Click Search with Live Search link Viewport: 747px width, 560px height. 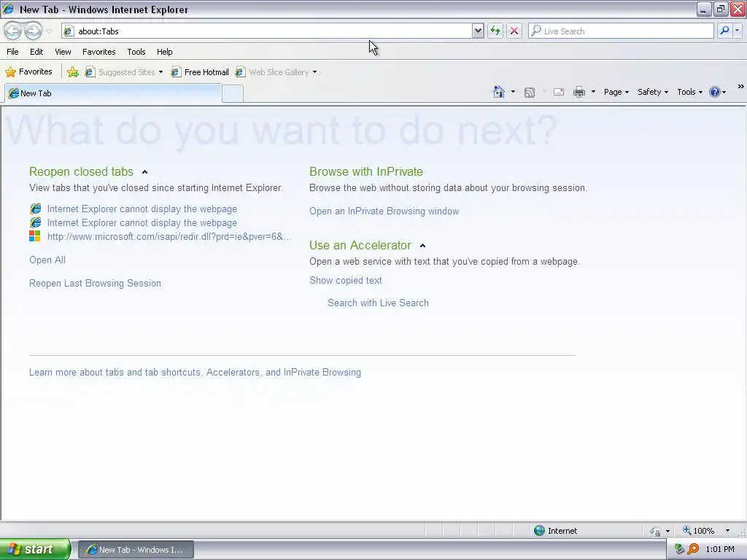pyautogui.click(x=378, y=303)
